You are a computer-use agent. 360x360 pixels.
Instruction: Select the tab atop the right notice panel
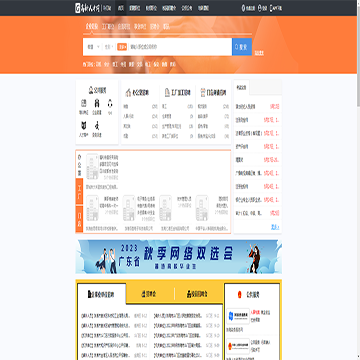[x=242, y=88]
